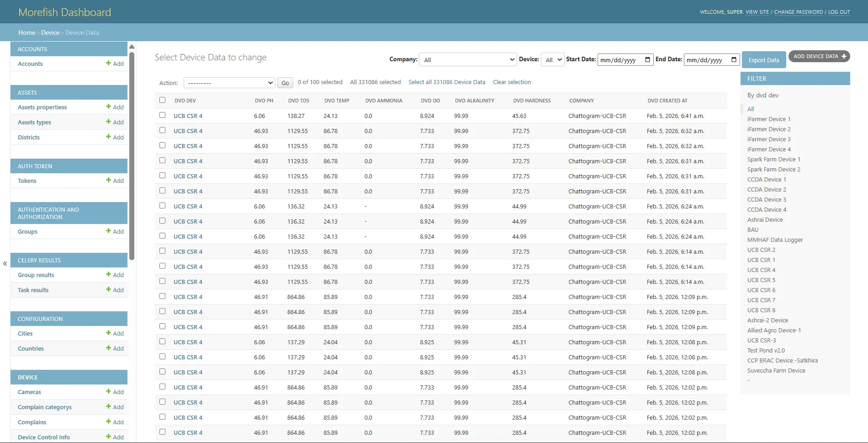Viewport: 868px width, 443px height.
Task: Collapse the sidebar with the double chevron
Action: point(5,263)
